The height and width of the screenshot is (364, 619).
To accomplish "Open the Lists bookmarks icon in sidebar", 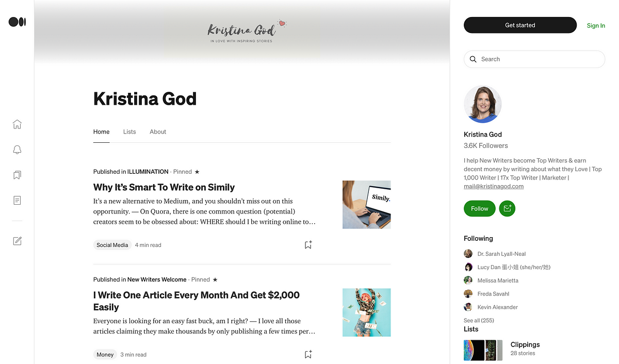I will tap(17, 175).
